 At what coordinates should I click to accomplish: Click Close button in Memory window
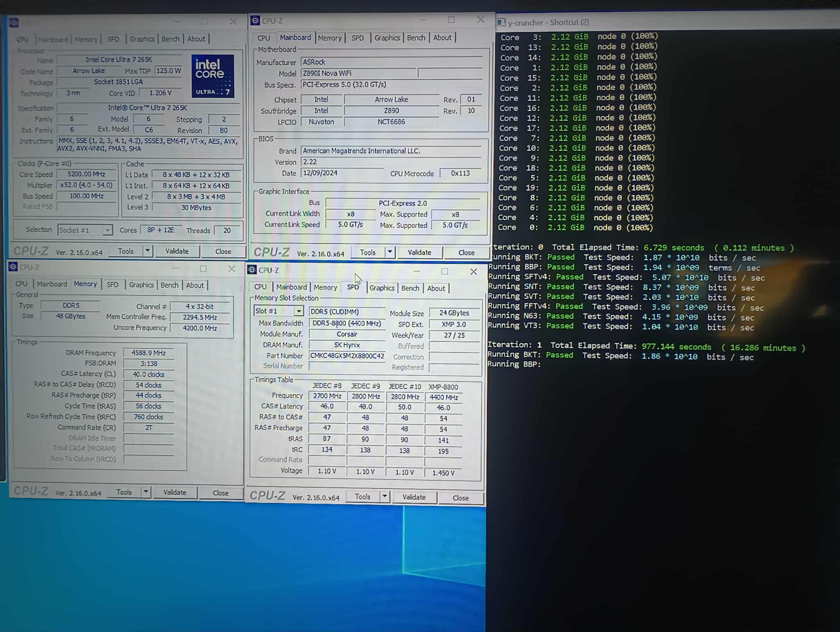click(x=221, y=493)
